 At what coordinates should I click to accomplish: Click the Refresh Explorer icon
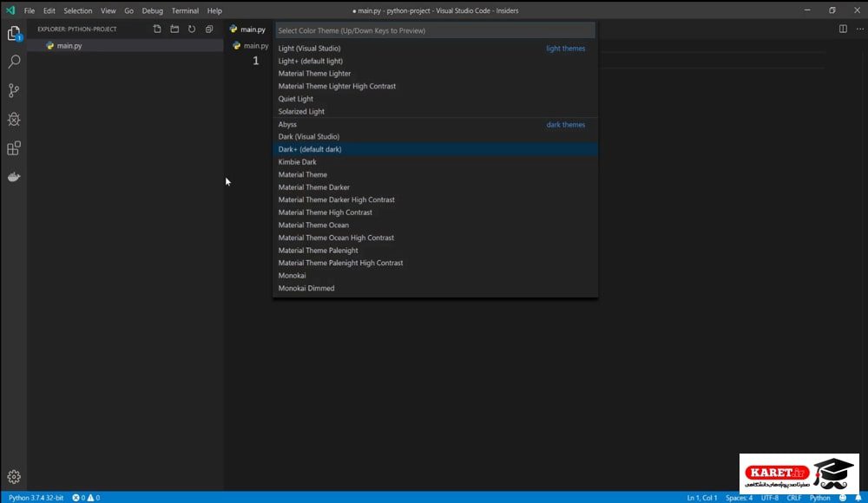pyautogui.click(x=192, y=29)
